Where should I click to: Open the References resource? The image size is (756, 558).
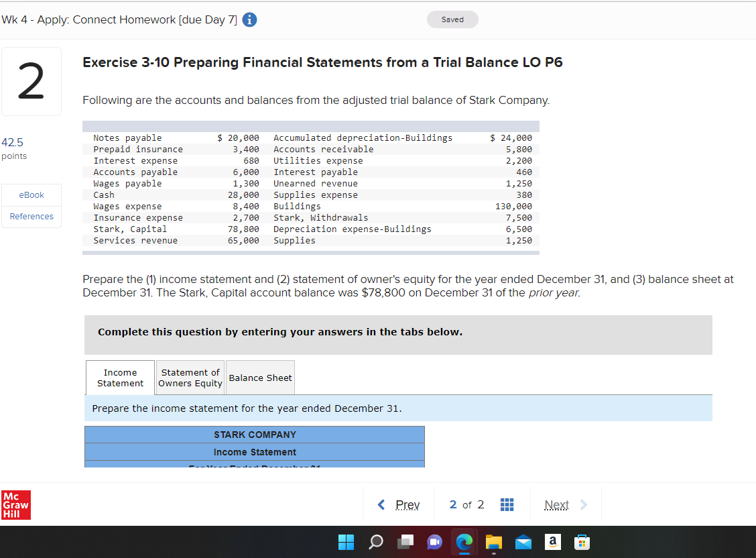pyautogui.click(x=31, y=217)
